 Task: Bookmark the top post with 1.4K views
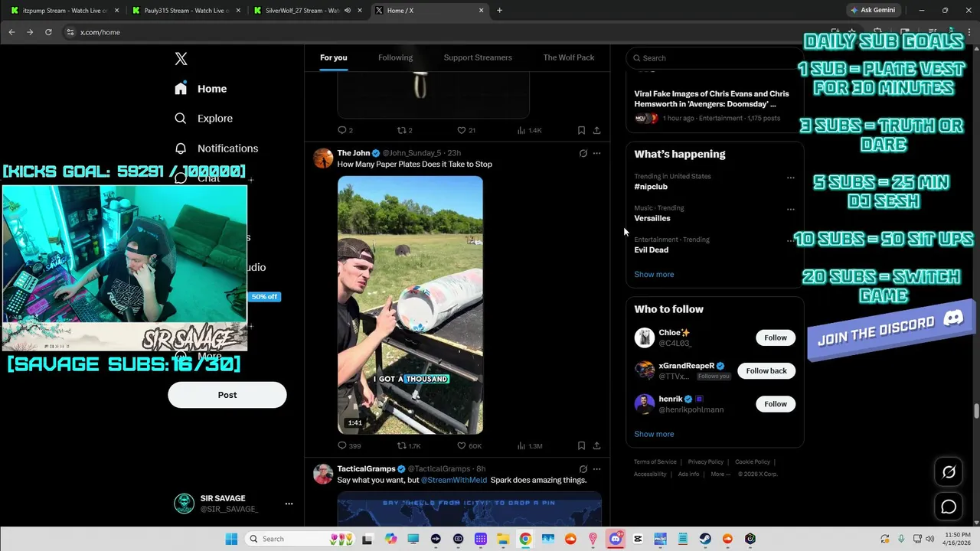[581, 130]
